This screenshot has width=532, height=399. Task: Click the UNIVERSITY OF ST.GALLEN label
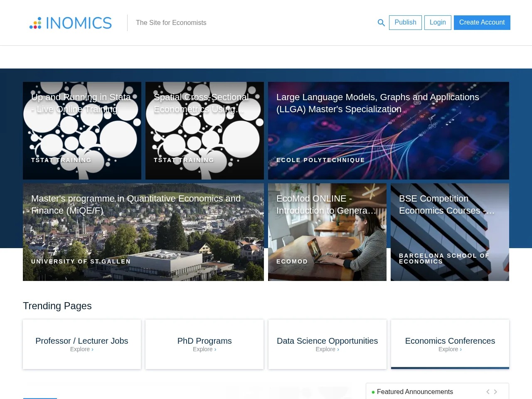point(81,261)
